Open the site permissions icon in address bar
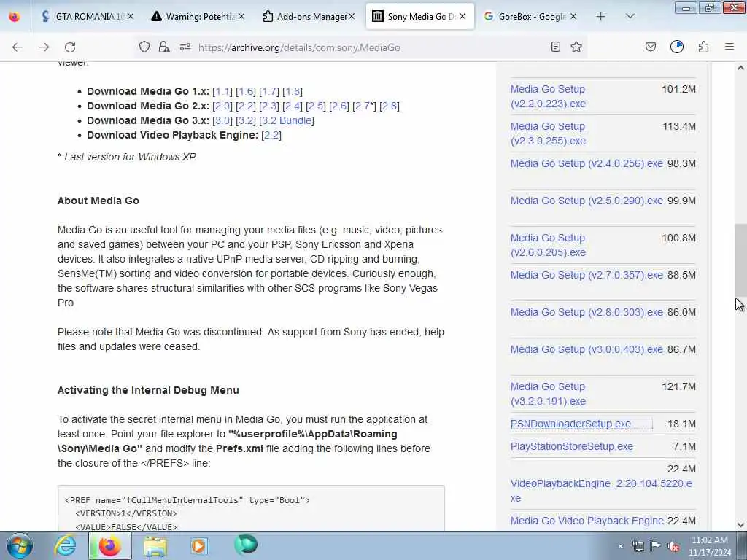The height and width of the screenshot is (560, 747). click(x=185, y=47)
